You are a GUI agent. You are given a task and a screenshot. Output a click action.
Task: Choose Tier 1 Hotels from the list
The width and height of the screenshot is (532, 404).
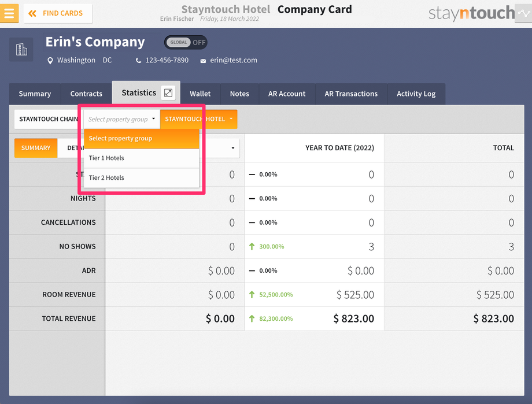[141, 158]
